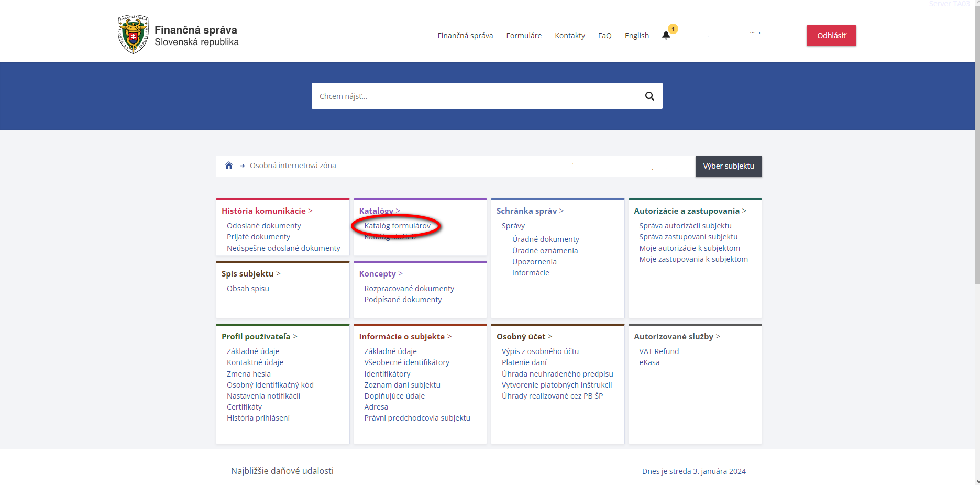Expand the História komunikácie section heading
This screenshot has width=980, height=485.
[263, 211]
